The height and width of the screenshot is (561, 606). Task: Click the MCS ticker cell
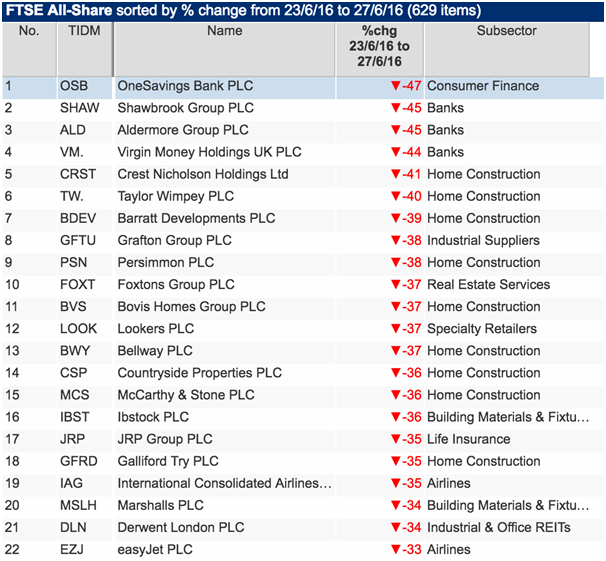click(x=75, y=395)
